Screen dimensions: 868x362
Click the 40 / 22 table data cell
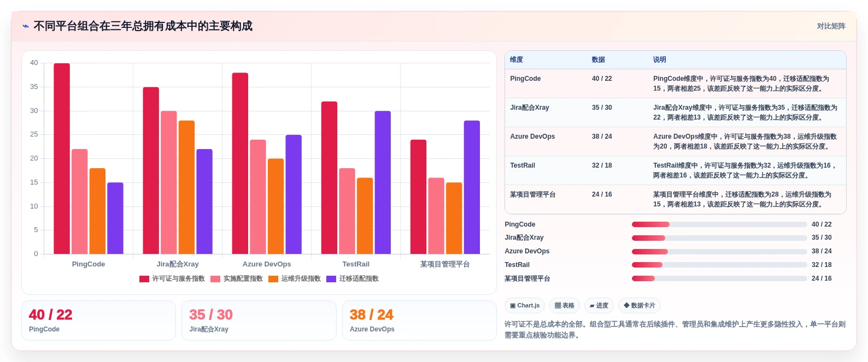click(x=602, y=79)
